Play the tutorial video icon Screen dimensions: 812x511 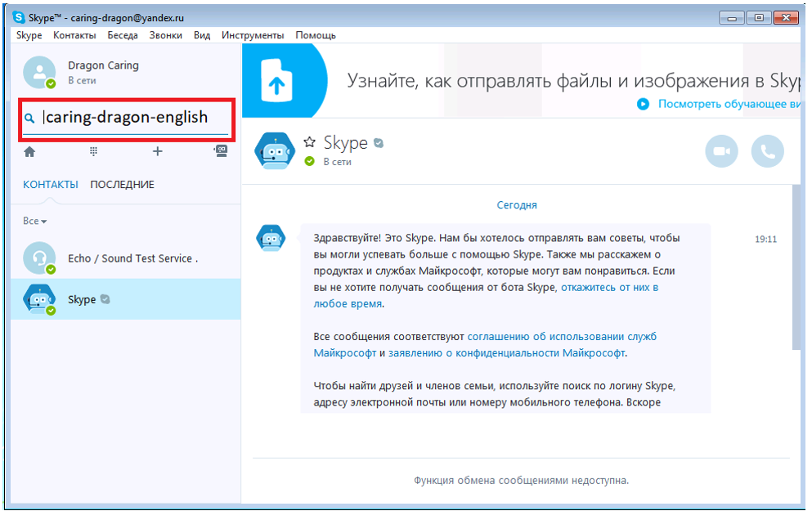click(643, 104)
